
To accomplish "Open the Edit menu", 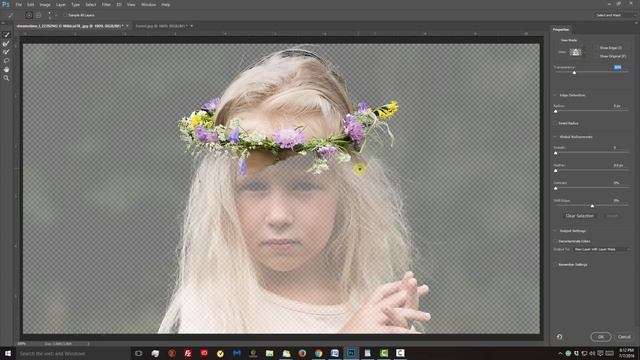I will (x=31, y=4).
